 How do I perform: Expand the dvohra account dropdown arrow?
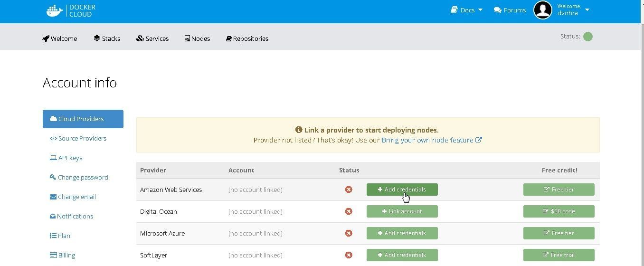click(x=587, y=10)
